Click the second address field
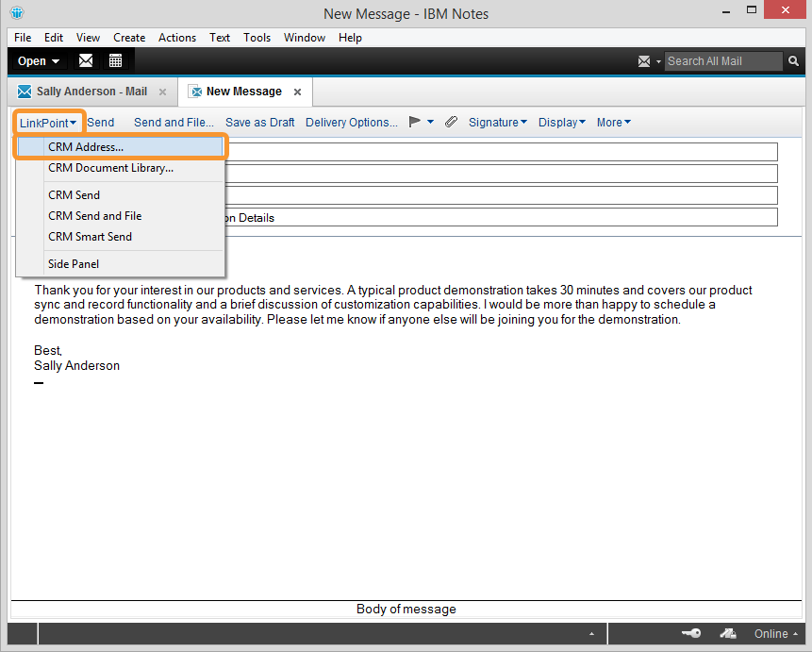812x652 pixels. pos(501,174)
